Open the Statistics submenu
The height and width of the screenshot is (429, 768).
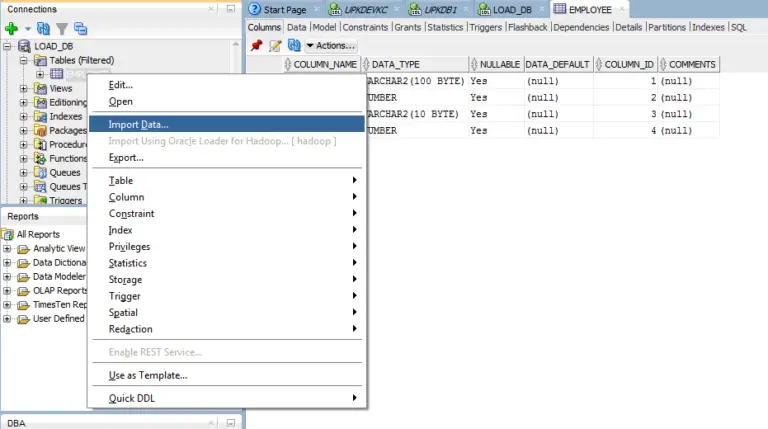[227, 263]
